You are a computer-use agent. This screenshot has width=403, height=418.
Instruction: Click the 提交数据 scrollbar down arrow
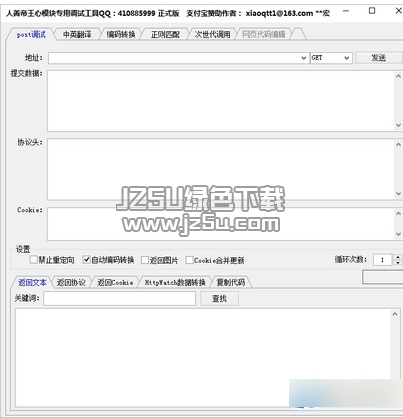[x=398, y=125]
